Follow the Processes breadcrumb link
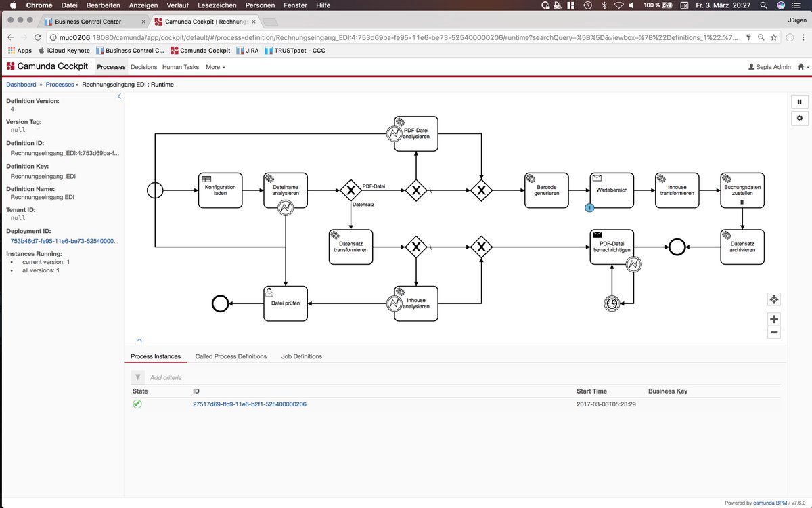The width and height of the screenshot is (812, 508). point(60,85)
